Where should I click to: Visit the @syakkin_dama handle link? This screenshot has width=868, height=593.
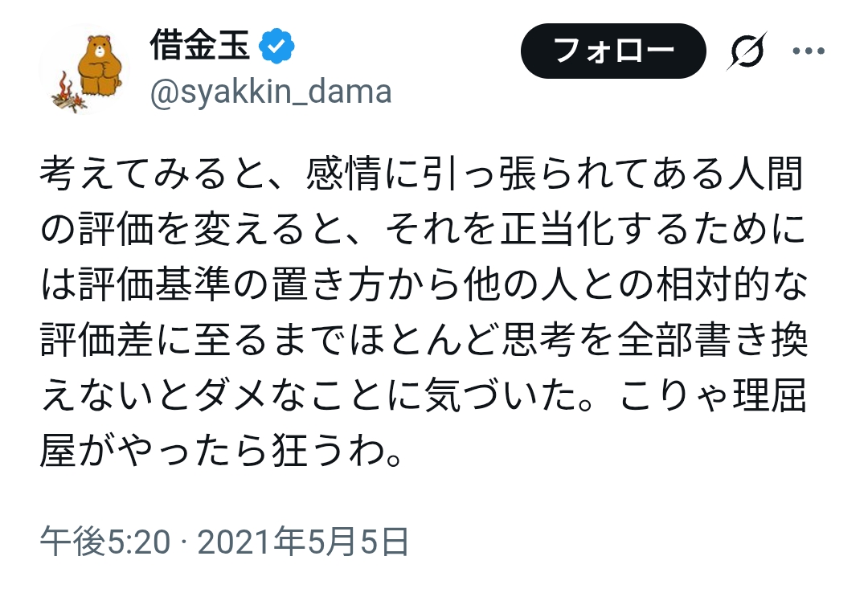pos(270,92)
